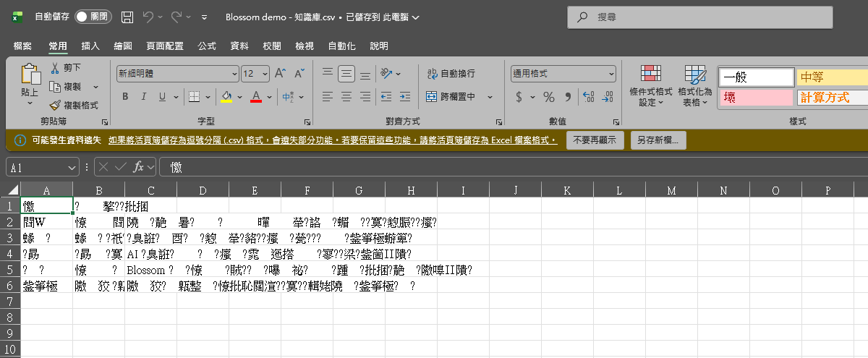Decrease decimal places
The image size is (868, 358).
[x=606, y=97]
